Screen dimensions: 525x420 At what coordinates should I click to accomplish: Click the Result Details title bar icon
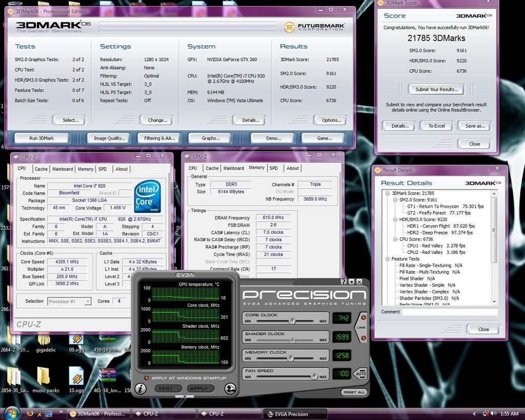pyautogui.click(x=378, y=170)
